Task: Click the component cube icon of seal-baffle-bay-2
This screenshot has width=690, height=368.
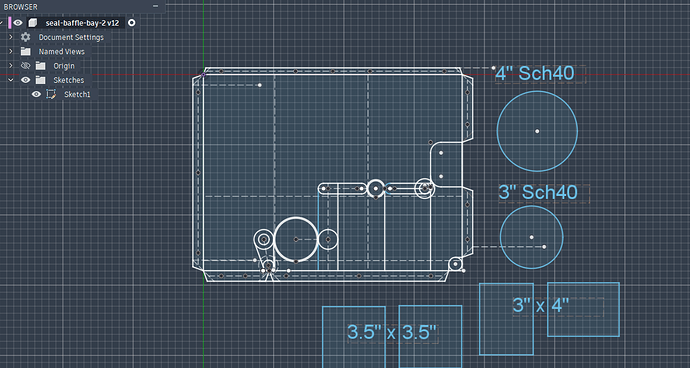Action: pos(32,22)
